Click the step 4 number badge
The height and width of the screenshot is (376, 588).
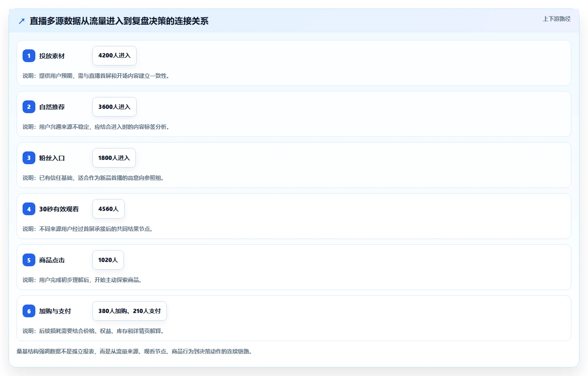pyautogui.click(x=29, y=209)
